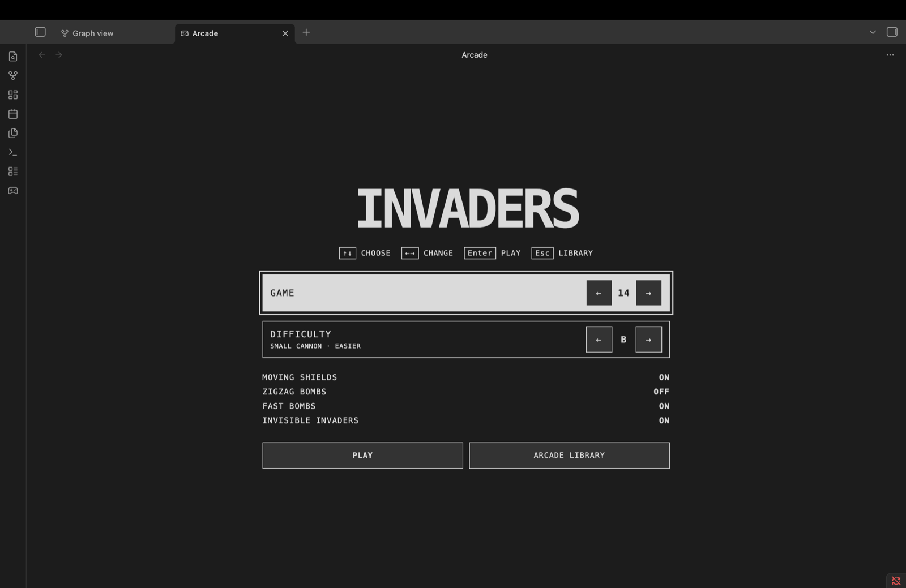The height and width of the screenshot is (588, 906).
Task: Navigate back with the left arrow
Action: (42, 55)
